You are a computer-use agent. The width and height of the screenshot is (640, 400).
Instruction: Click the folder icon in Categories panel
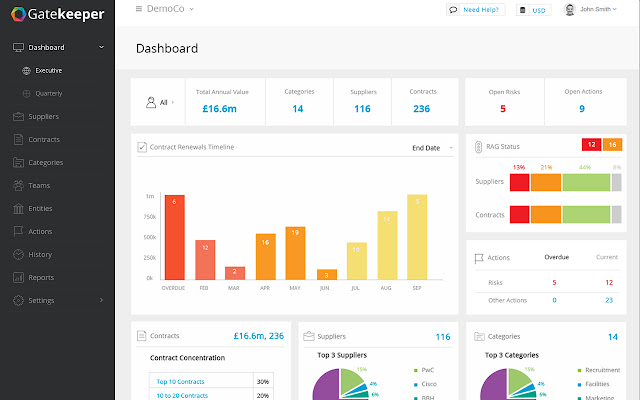tap(479, 336)
